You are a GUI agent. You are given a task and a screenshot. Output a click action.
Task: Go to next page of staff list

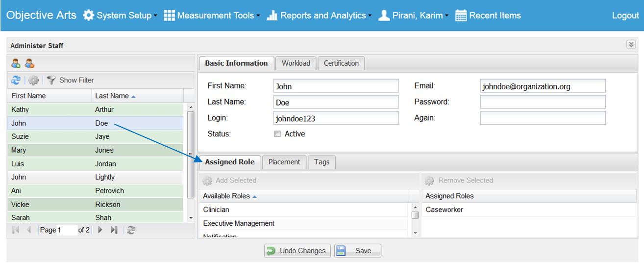pyautogui.click(x=100, y=230)
